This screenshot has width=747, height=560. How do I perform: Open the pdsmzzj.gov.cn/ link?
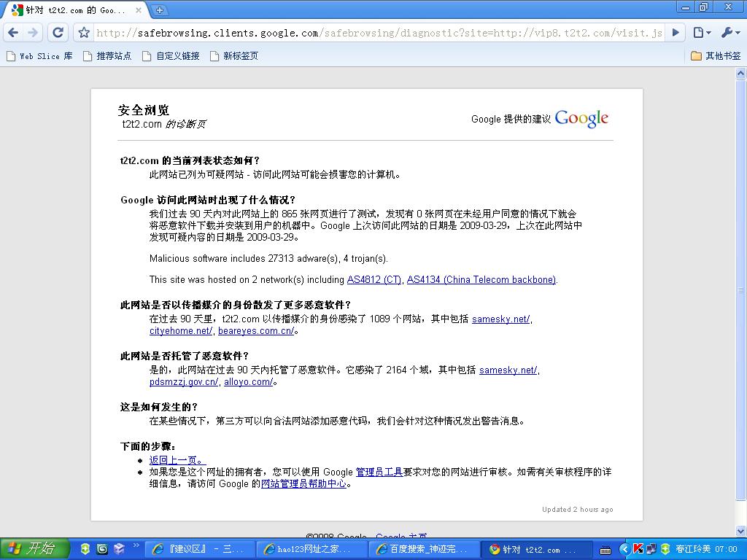click(183, 382)
